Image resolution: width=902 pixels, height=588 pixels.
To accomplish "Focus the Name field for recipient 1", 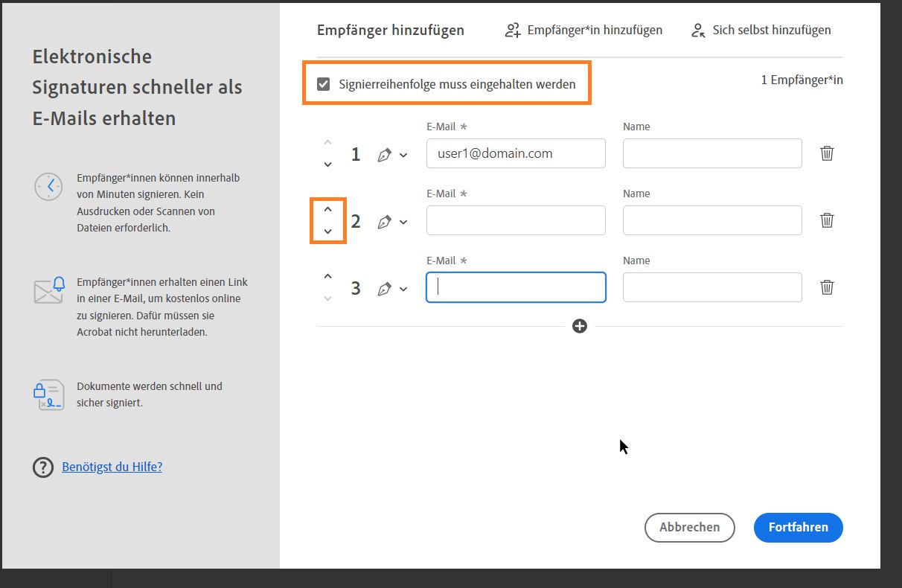I will tap(712, 153).
